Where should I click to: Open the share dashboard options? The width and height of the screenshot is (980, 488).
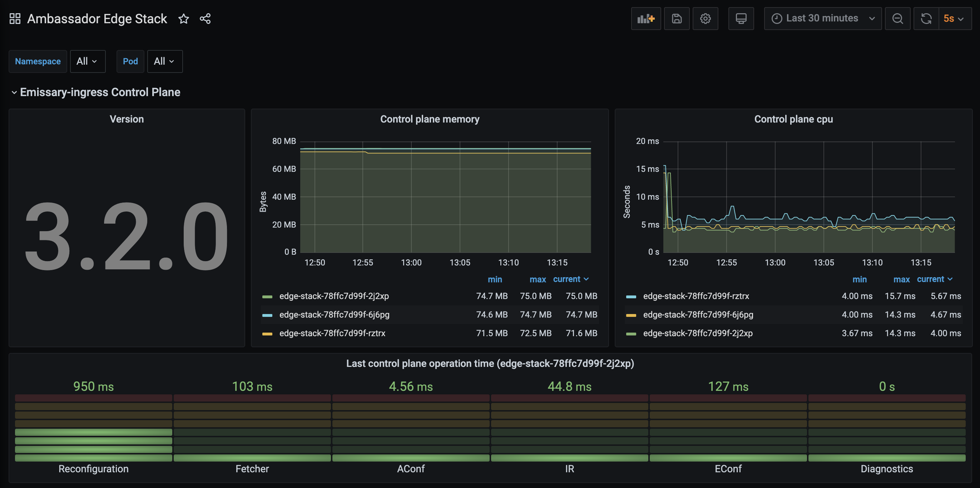click(205, 18)
